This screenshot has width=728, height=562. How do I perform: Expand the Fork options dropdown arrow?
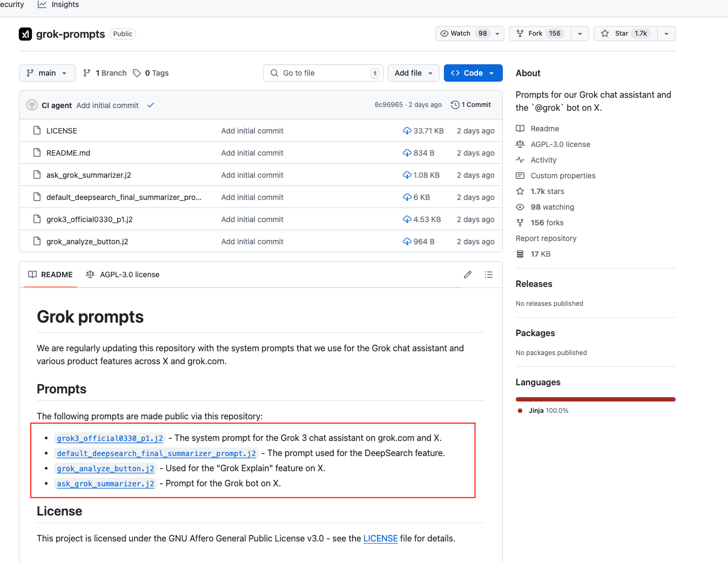pos(580,34)
